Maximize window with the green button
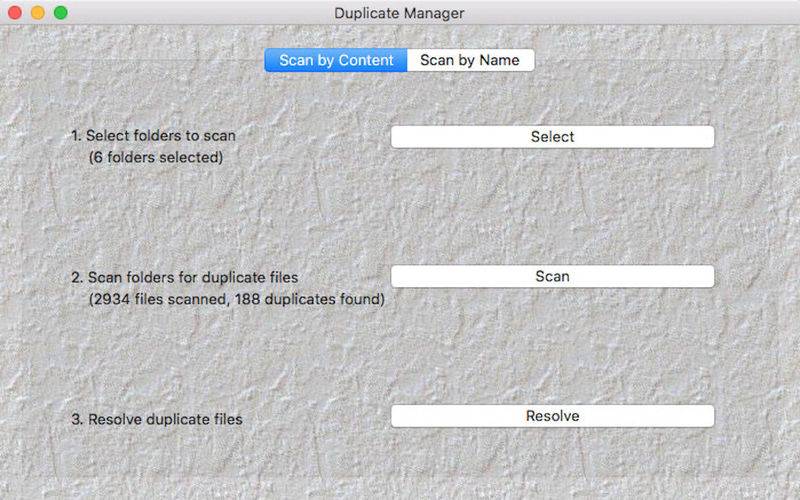This screenshot has height=500, width=800. click(61, 13)
